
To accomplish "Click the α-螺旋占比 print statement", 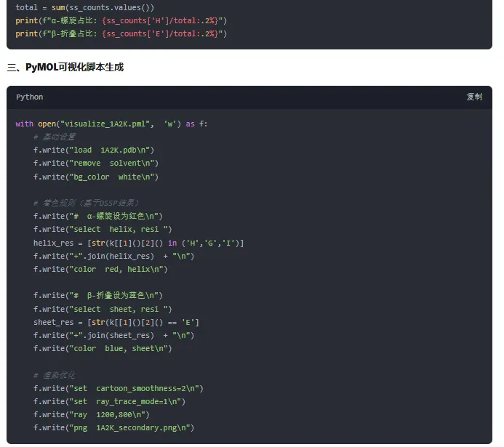I will (121, 20).
